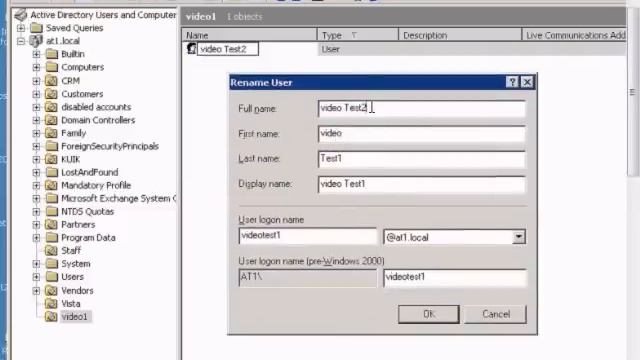Click the KUIK OU icon
640x360 pixels.
51,159
